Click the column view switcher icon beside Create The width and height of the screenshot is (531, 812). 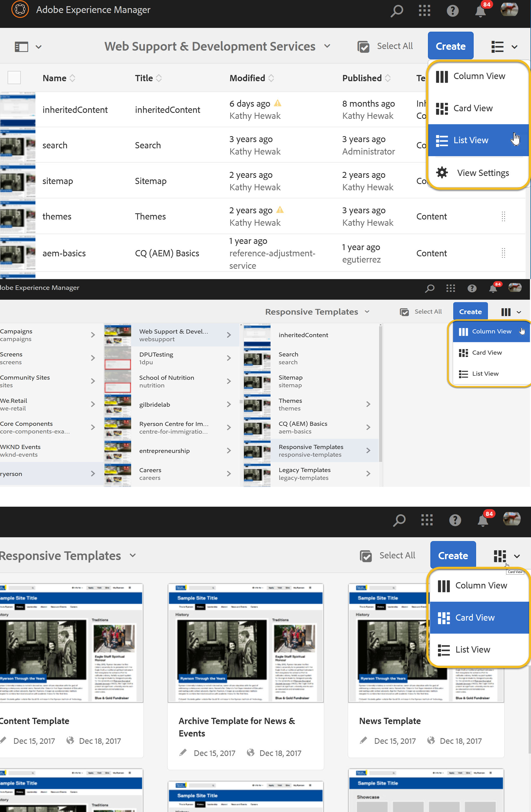coord(506,312)
